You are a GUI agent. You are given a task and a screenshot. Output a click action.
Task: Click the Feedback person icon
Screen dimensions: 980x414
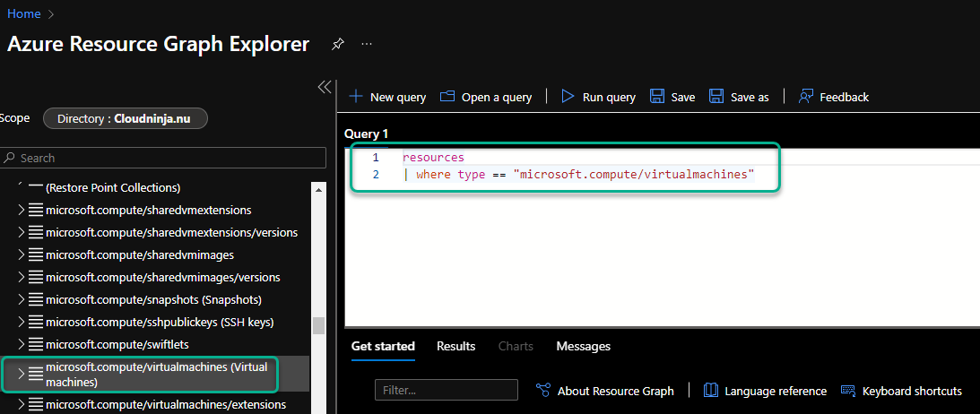(806, 97)
